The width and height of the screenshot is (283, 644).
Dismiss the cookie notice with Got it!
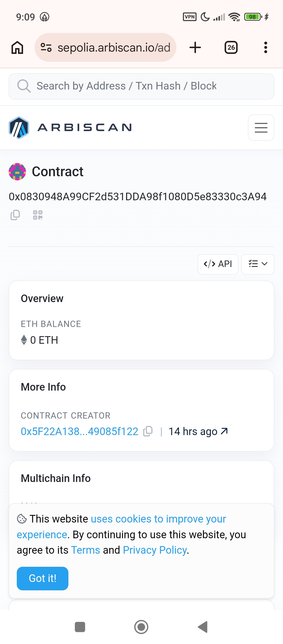point(42,578)
